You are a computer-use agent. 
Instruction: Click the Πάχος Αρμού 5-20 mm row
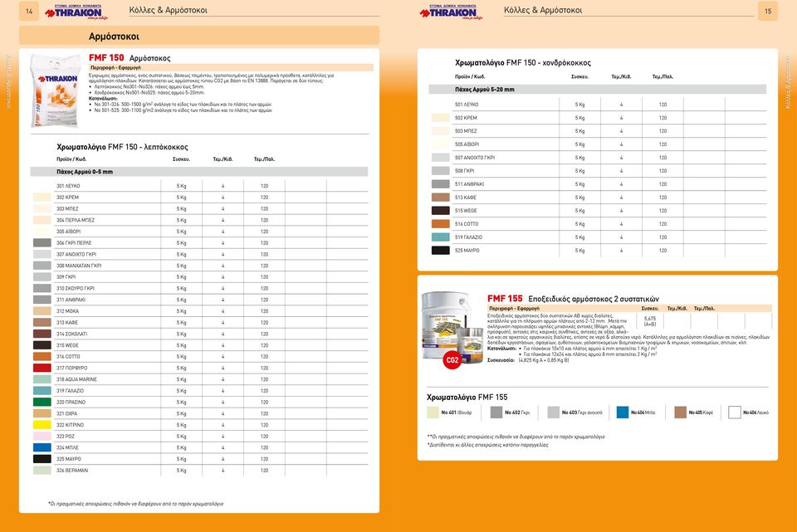[x=598, y=90]
